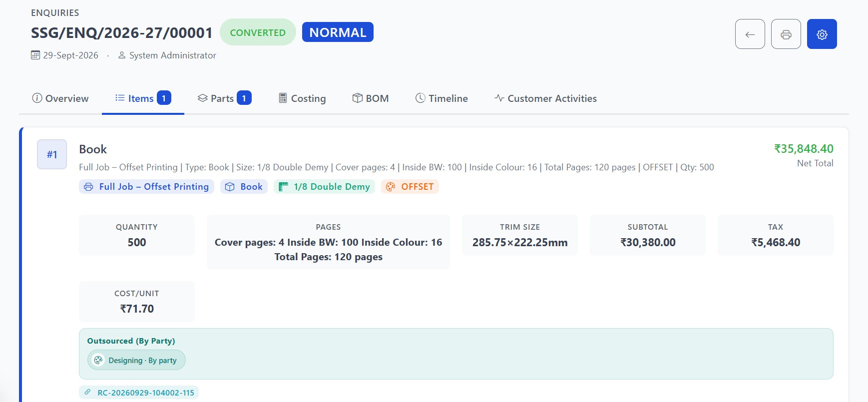868x402 pixels.
Task: Click the subtotal ₹30,380.00
Action: coord(648,242)
